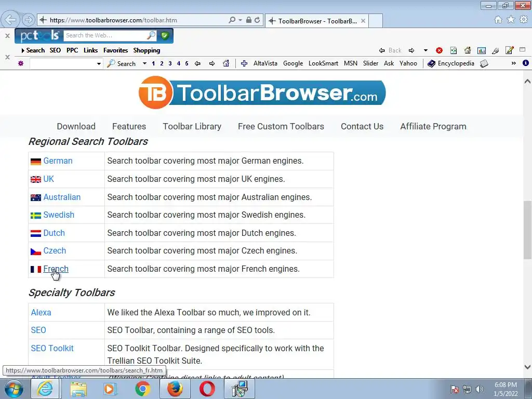Click the LookSmart search button
Viewport: 532px width, 399px height.
323,63
